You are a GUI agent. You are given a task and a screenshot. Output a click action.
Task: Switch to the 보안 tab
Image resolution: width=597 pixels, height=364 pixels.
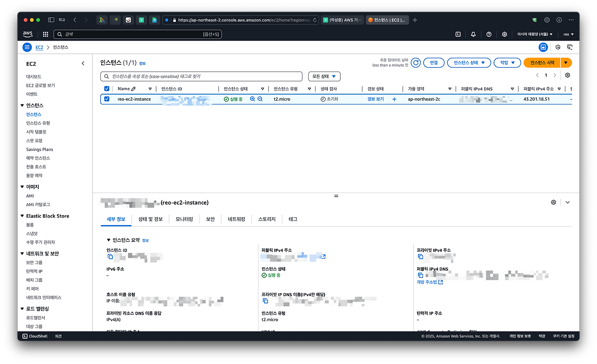[210, 219]
